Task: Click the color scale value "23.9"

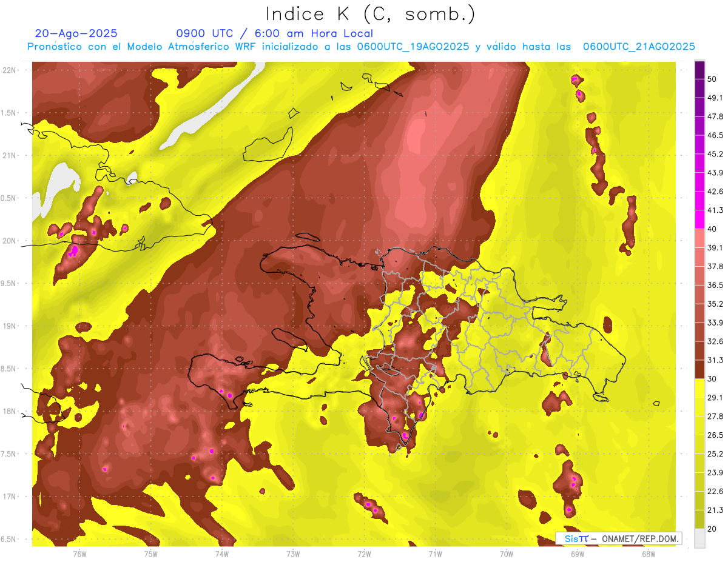Action: coord(715,473)
